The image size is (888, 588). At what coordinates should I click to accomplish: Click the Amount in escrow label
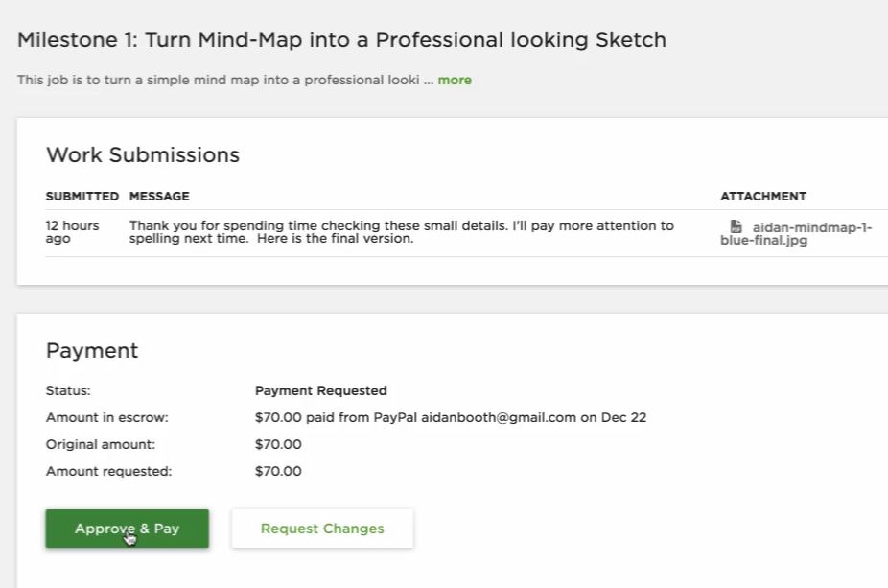pos(107,417)
